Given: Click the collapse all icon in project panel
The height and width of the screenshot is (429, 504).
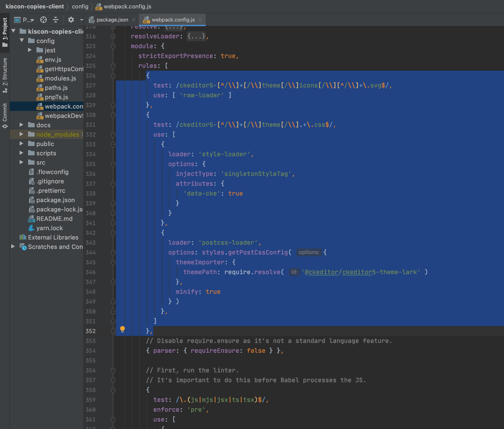Looking at the screenshot, I should click(x=56, y=20).
